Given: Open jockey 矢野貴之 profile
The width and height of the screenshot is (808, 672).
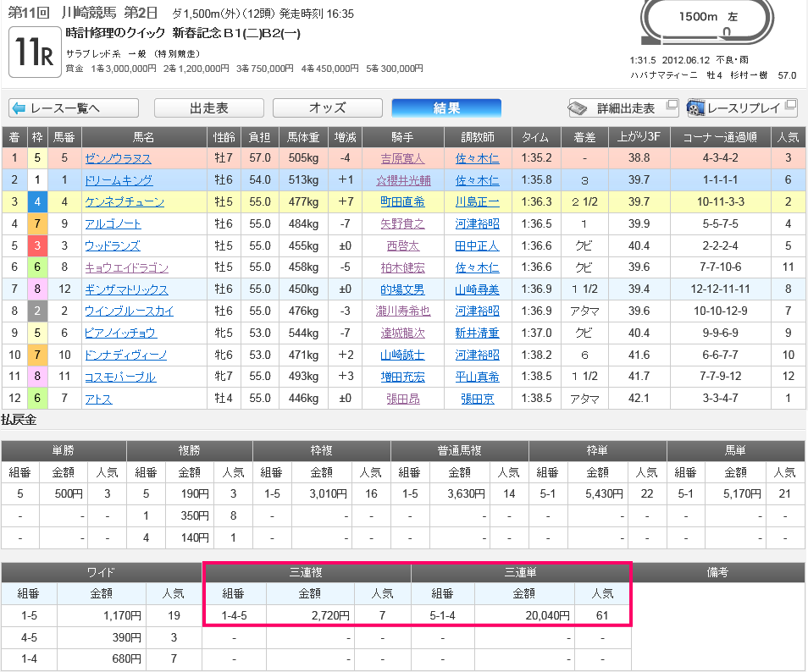Looking at the screenshot, I should click(x=402, y=224).
